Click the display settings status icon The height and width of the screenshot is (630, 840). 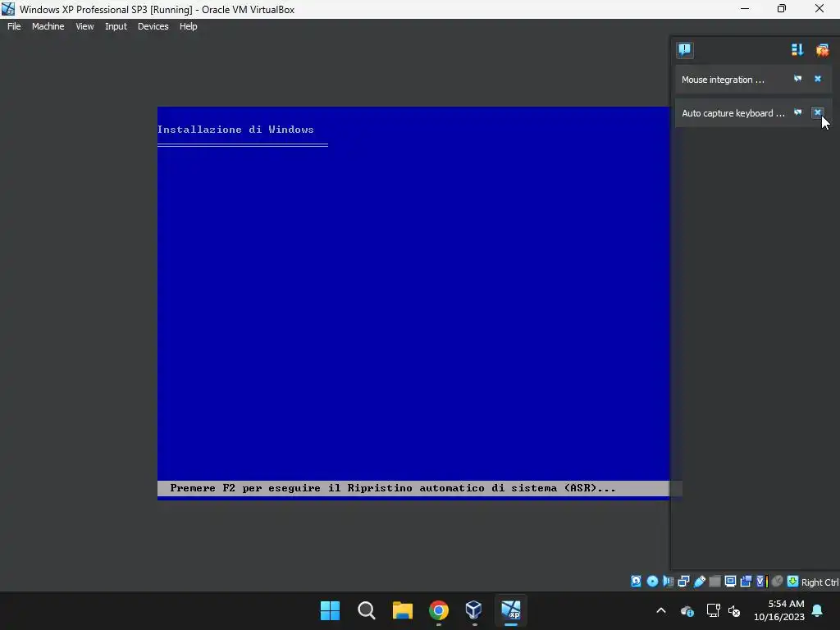(730, 582)
